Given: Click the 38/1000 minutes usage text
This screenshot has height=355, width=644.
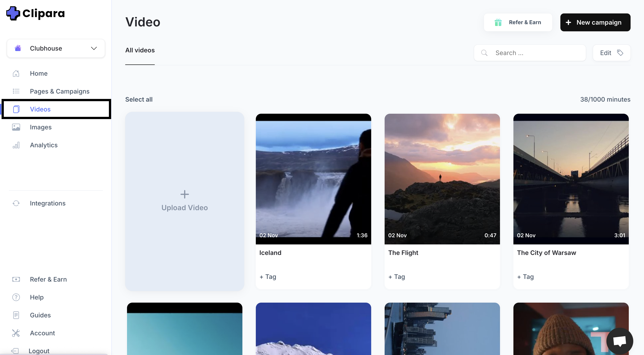Looking at the screenshot, I should [x=605, y=99].
